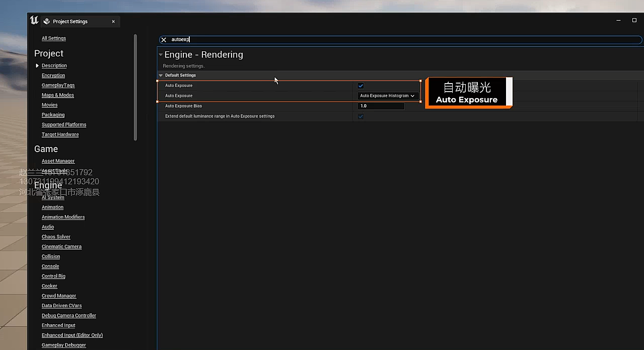
Task: Click in the settings search box
Action: coord(403,40)
